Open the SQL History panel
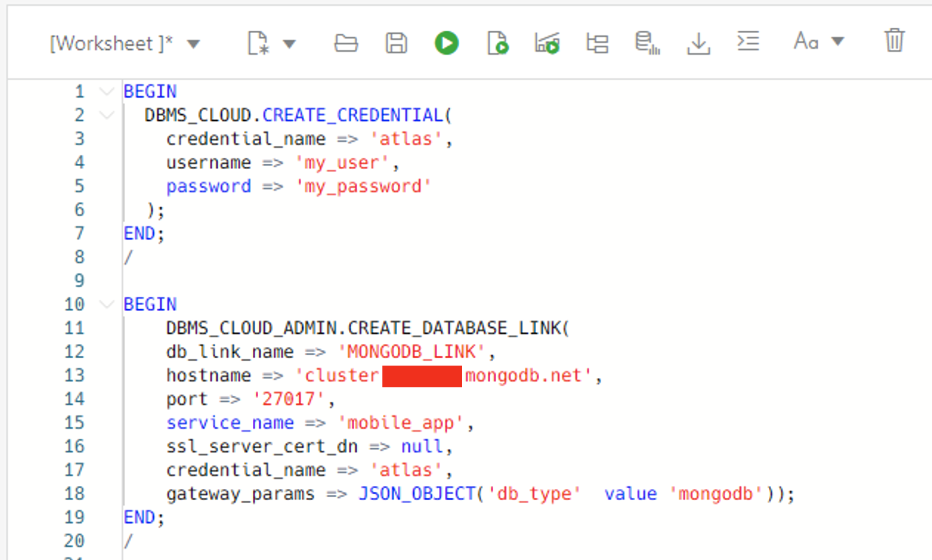Screen dimensions: 932x560 pyautogui.click(x=648, y=43)
